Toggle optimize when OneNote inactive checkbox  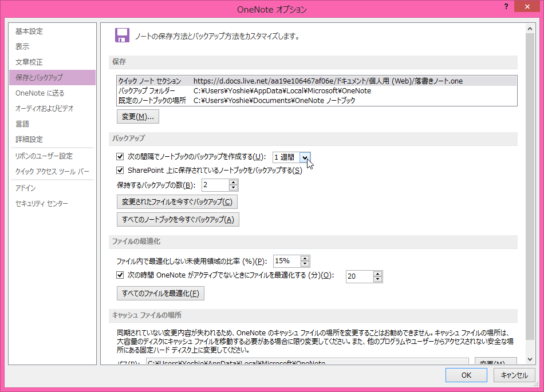coord(120,275)
